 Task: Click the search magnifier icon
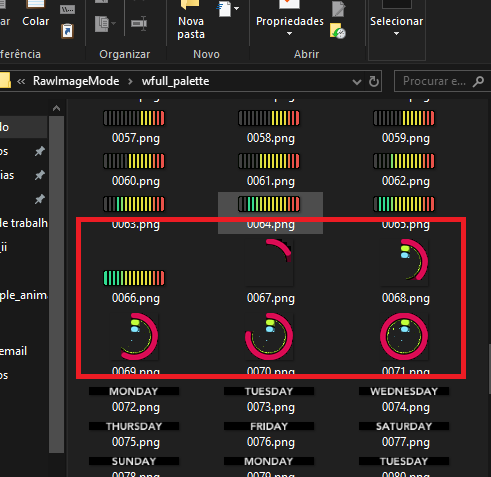click(478, 81)
